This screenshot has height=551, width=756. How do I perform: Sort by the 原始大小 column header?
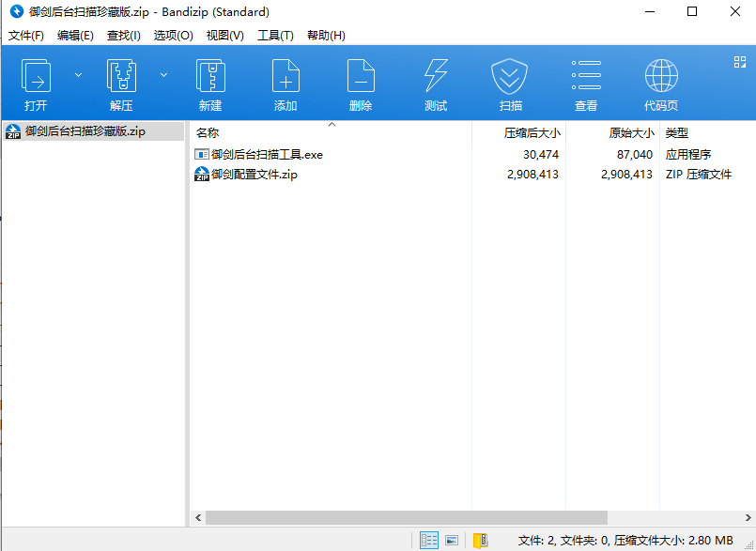coord(613,132)
